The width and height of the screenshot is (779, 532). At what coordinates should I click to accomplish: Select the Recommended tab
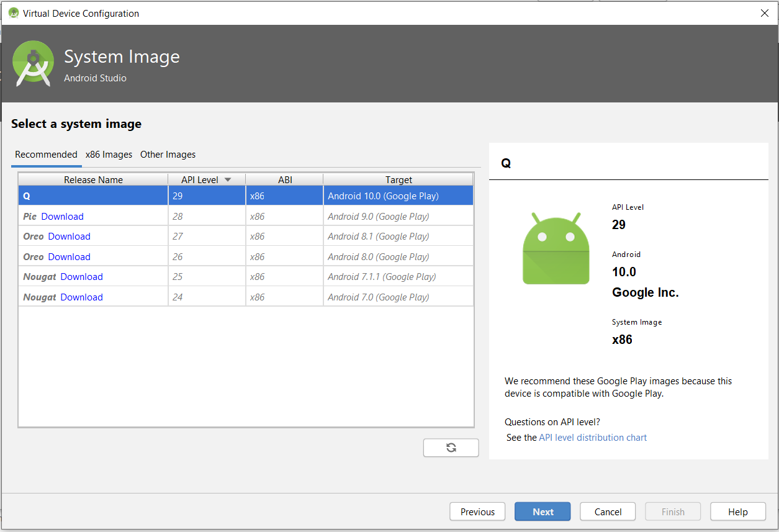46,155
